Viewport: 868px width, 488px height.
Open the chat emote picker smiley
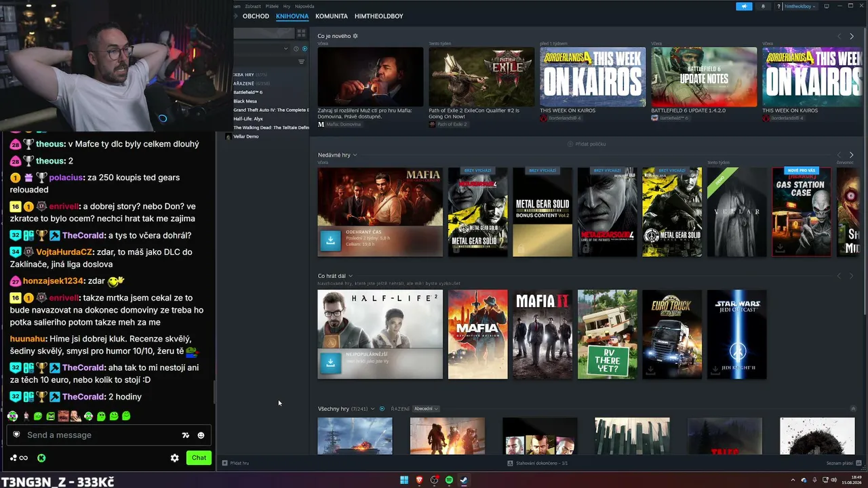tap(201, 435)
